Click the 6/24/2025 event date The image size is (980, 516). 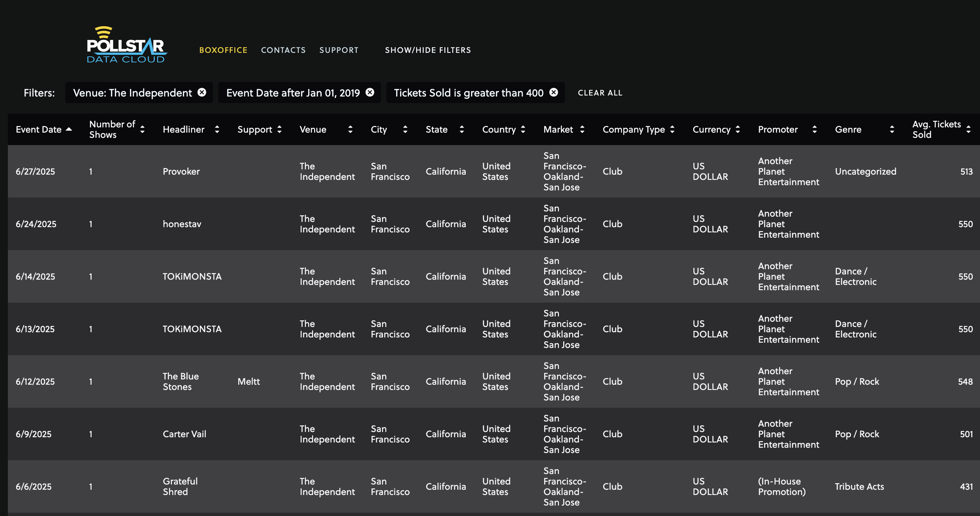[36, 224]
